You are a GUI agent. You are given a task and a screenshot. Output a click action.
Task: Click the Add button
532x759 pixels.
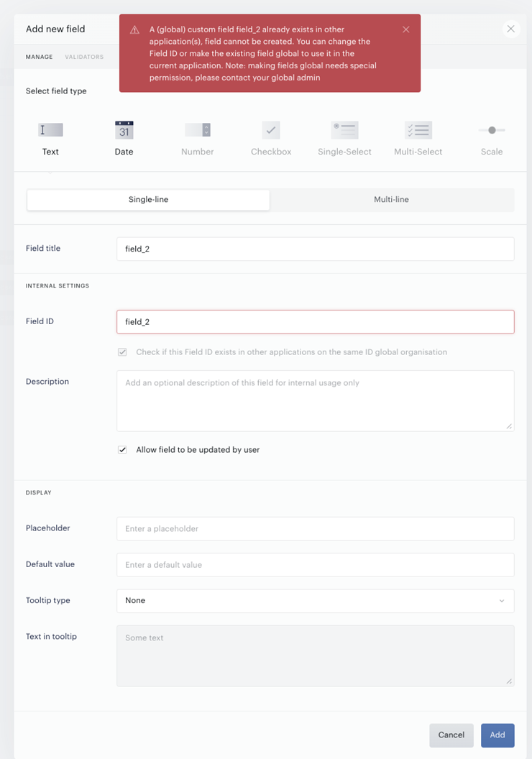pyautogui.click(x=497, y=735)
